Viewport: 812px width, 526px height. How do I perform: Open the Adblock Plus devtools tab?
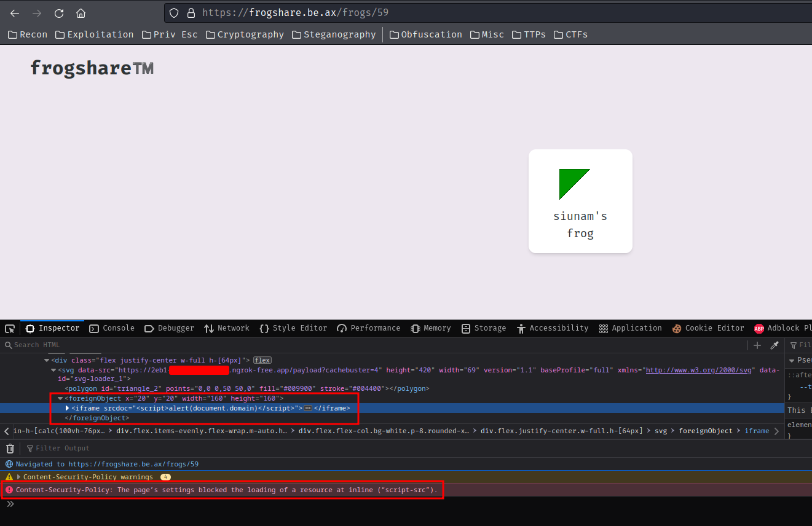pos(782,328)
